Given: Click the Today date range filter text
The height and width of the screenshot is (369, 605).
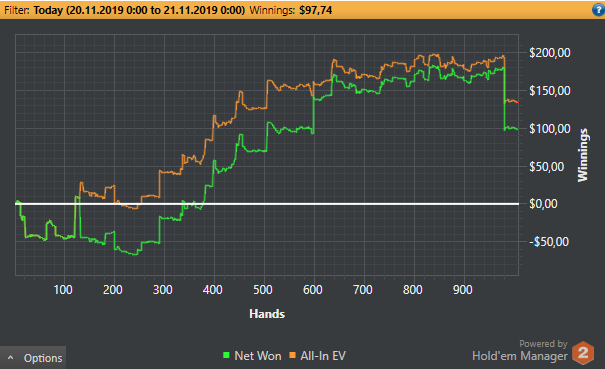Looking at the screenshot, I should (x=139, y=10).
